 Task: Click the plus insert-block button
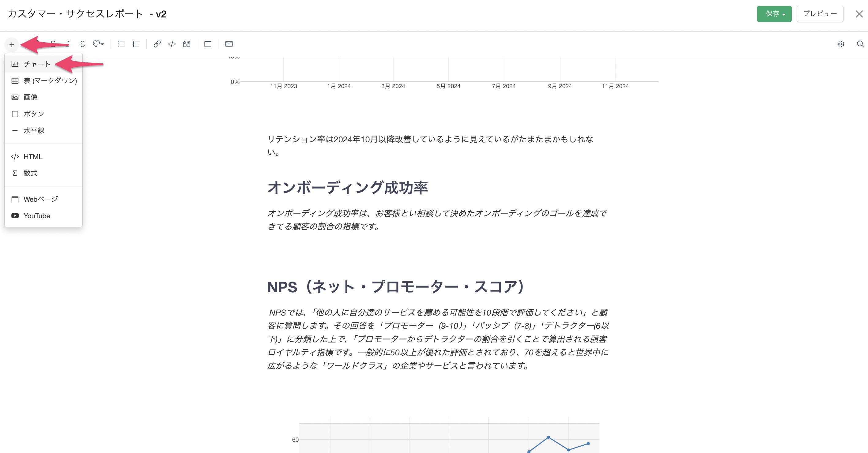[12, 44]
